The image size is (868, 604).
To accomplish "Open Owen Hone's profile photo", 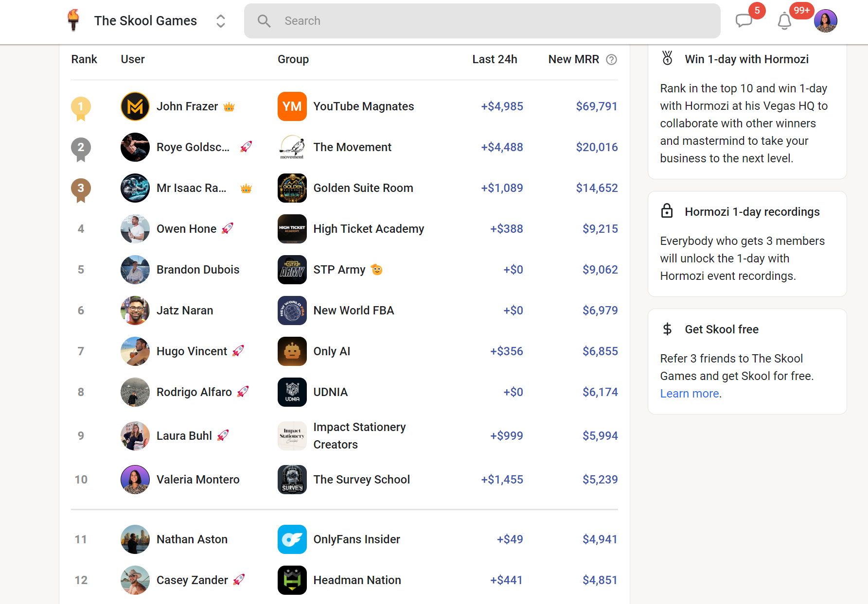I will [x=135, y=229].
